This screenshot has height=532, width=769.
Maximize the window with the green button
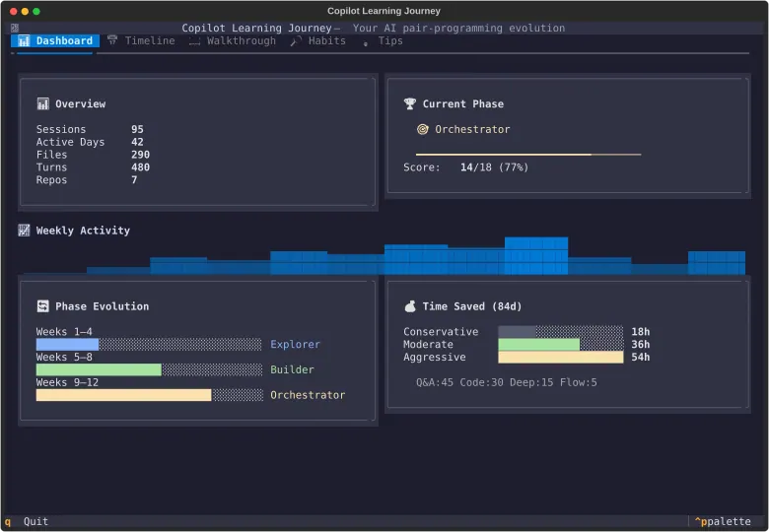tap(36, 11)
